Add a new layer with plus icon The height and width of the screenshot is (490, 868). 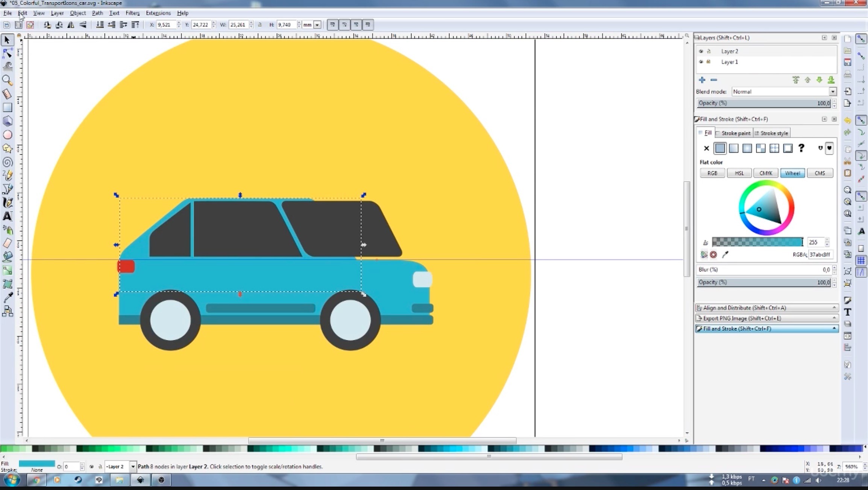tap(702, 80)
